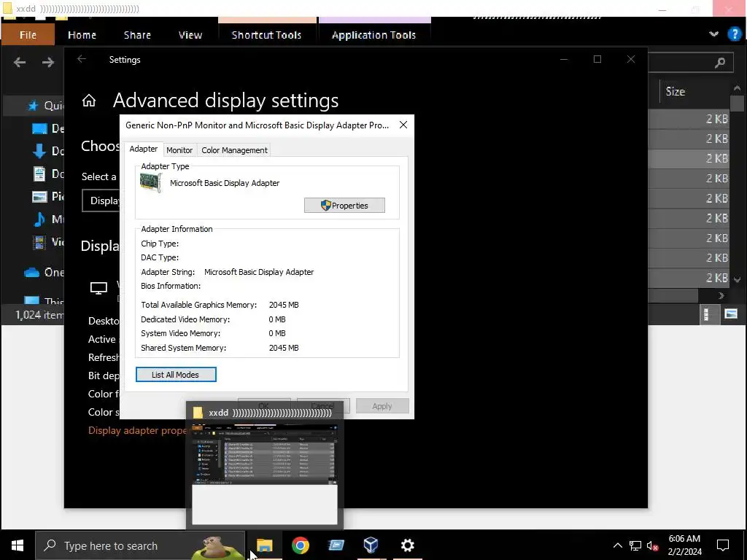Open the Application Tools tab
Viewport: 747px width, 560px height.
pos(374,35)
